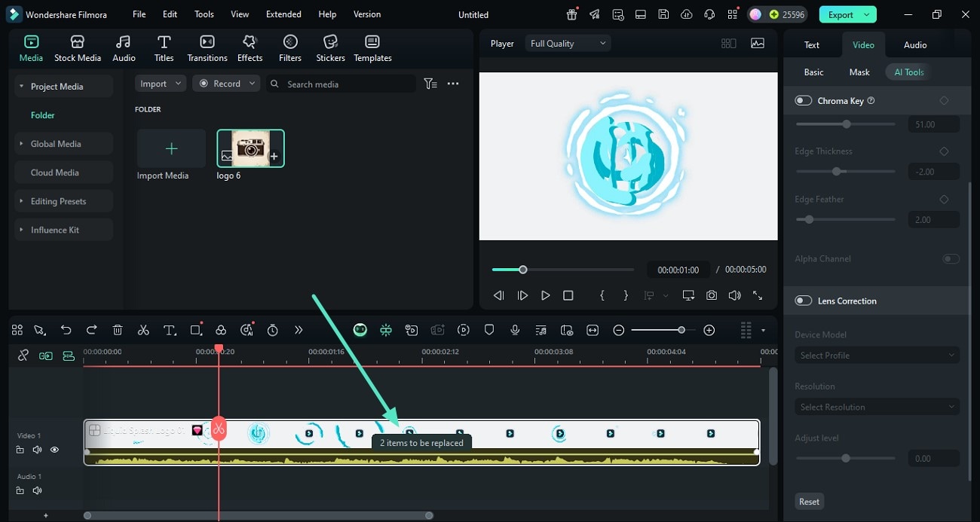Toggle Edge Thickness keyframe diamond

[x=944, y=151]
